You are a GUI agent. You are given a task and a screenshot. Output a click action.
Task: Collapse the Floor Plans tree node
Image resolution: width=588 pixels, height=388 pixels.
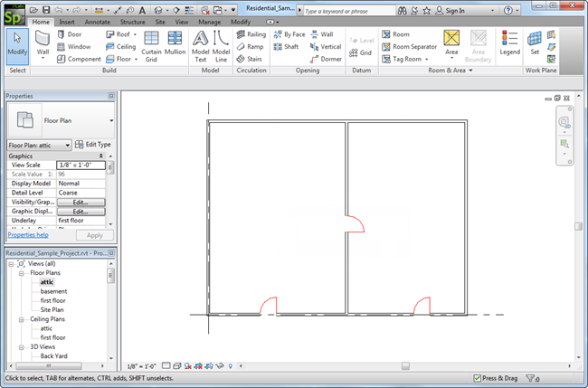pyautogui.click(x=24, y=272)
